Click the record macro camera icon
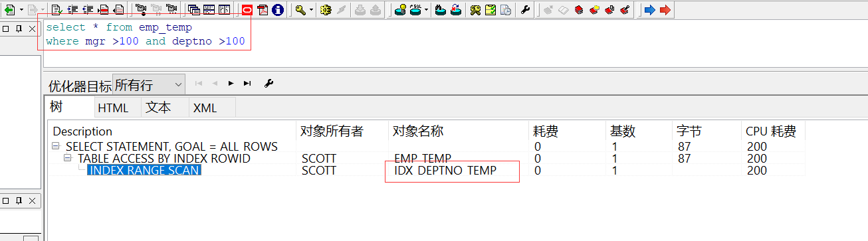 click(x=141, y=10)
